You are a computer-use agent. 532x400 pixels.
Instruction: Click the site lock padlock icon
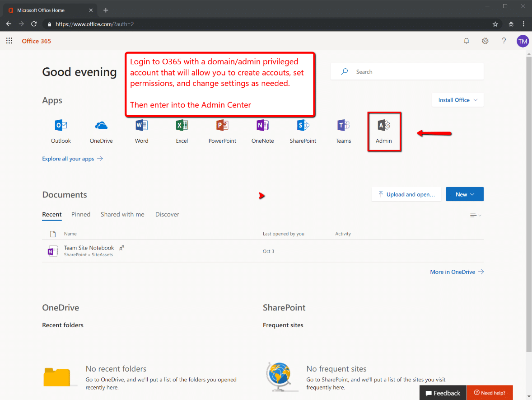click(49, 24)
